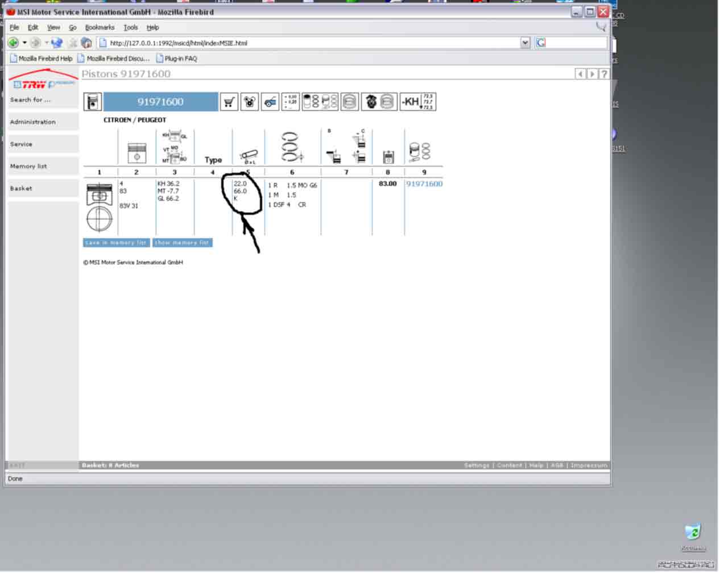Click the question mark help icon
The width and height of the screenshot is (728, 582).
604,74
